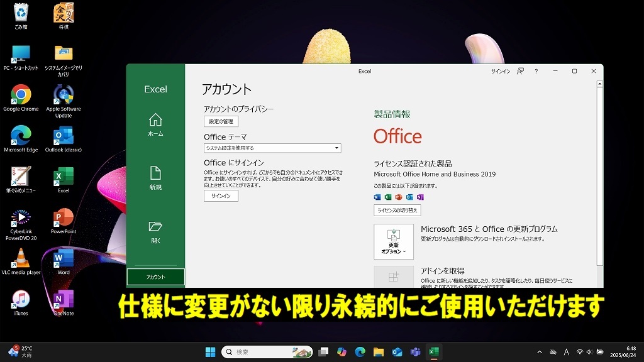This screenshot has height=362, width=644.
Task: Click the volume speaker icon in tray
Action: pyautogui.click(x=589, y=352)
